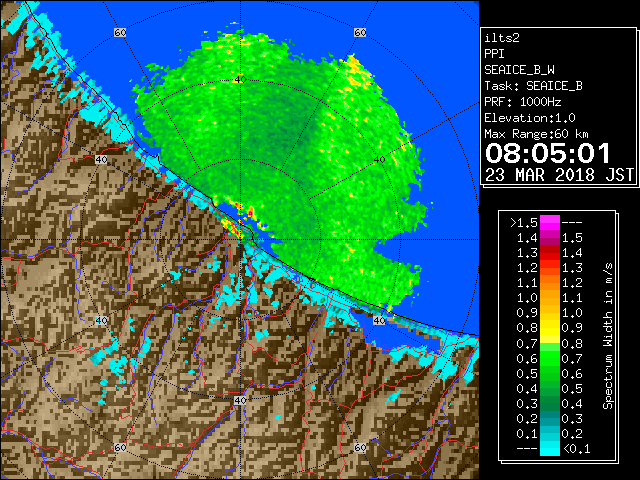The image size is (640, 480).
Task: Click the '>1.5' legend label
Action: pyautogui.click(x=524, y=223)
